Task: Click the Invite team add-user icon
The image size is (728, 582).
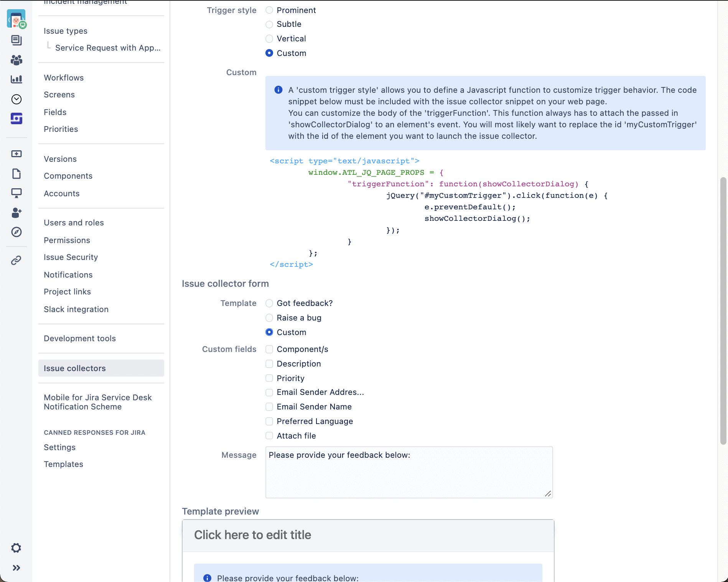Action: click(x=16, y=213)
